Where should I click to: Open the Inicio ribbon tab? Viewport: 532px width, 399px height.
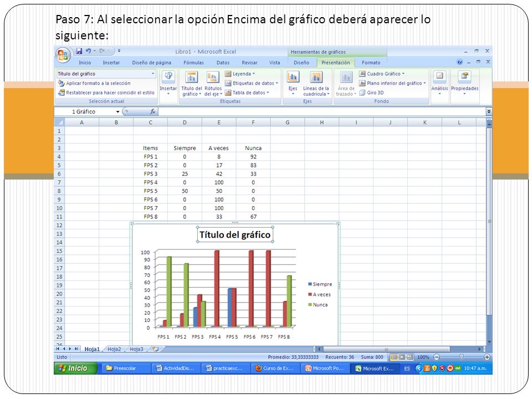coord(85,63)
